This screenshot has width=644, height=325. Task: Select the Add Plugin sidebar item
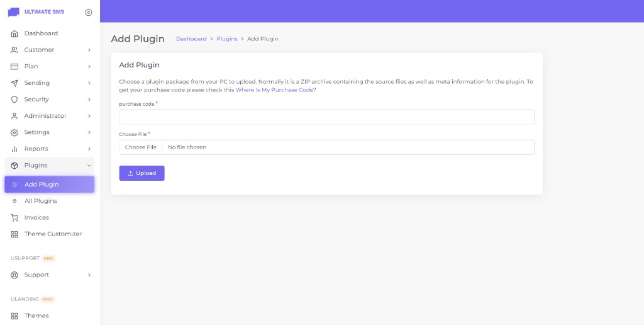point(49,185)
